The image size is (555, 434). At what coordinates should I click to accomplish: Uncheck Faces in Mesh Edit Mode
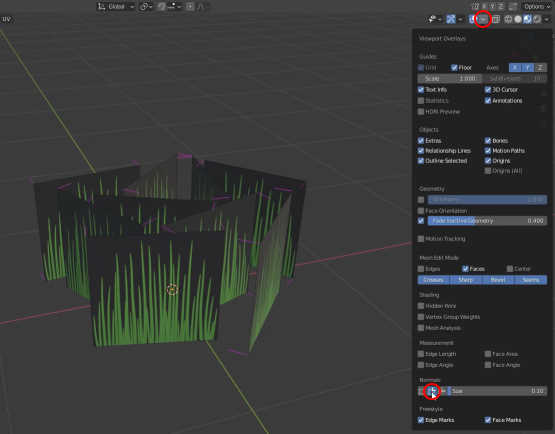click(465, 269)
